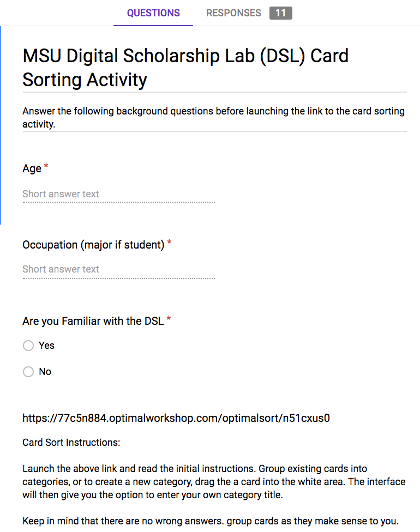Click the 11 responses count badge
420x532 pixels.
(281, 13)
